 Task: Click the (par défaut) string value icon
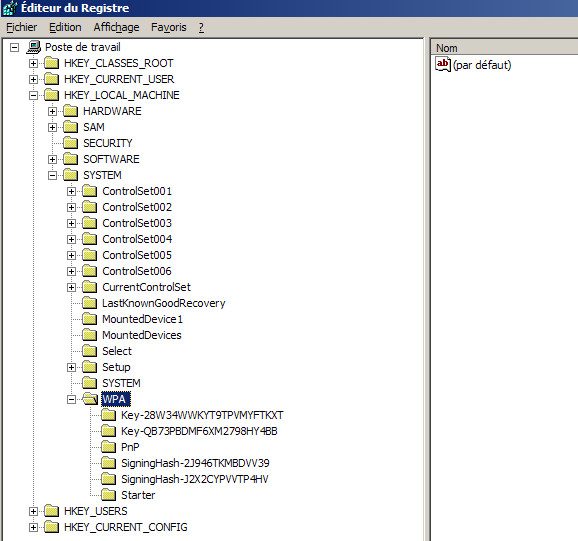[x=443, y=64]
